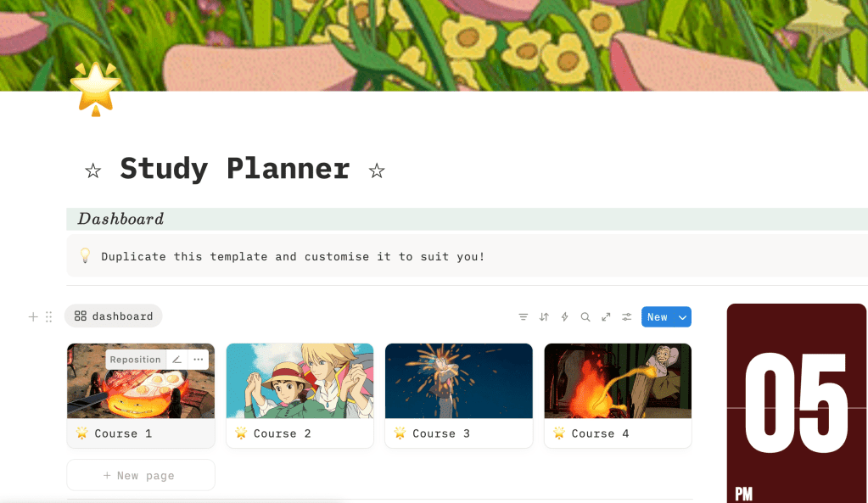The width and height of the screenshot is (868, 503).
Task: Click the six-dot drag handle icon
Action: tap(48, 316)
